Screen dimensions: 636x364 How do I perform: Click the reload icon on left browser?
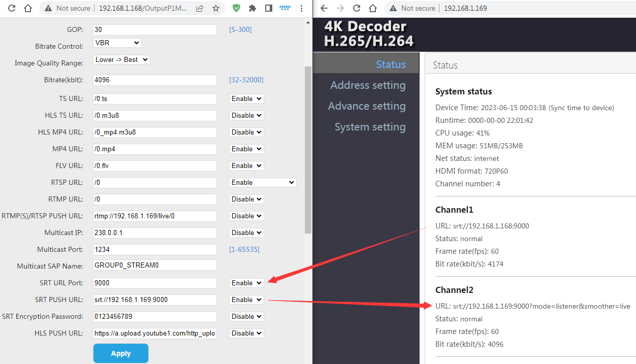pyautogui.click(x=11, y=8)
